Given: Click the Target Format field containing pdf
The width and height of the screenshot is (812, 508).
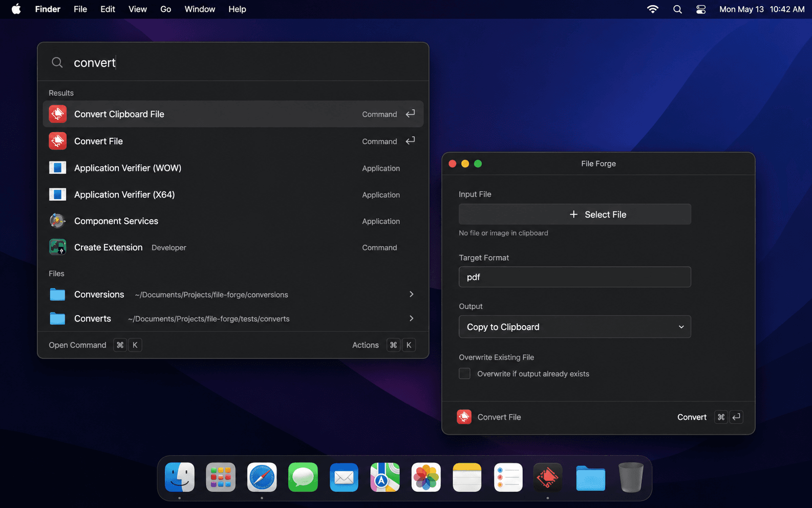Looking at the screenshot, I should click(x=574, y=277).
